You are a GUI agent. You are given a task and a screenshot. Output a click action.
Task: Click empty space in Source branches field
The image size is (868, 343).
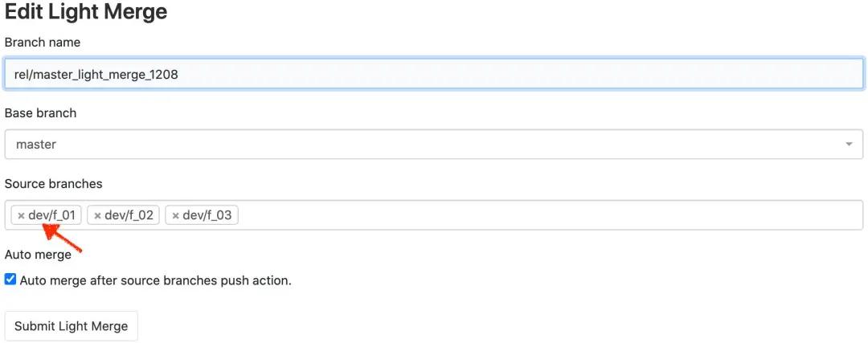[547, 215]
